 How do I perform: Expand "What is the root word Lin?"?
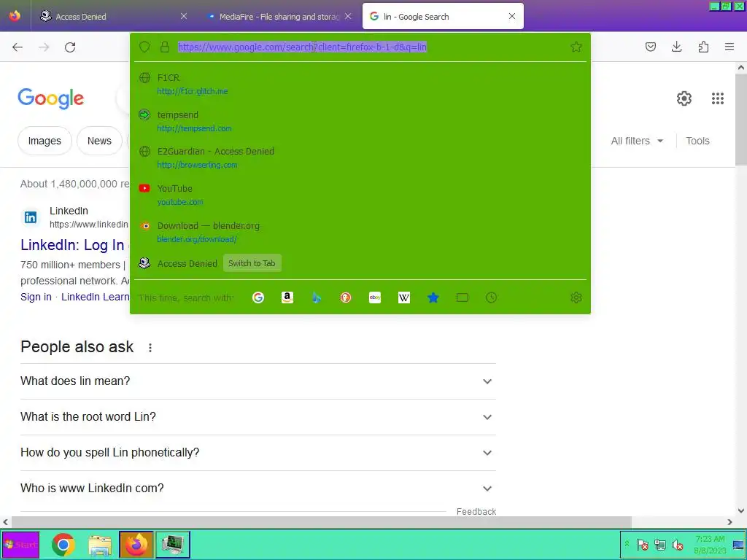point(258,417)
